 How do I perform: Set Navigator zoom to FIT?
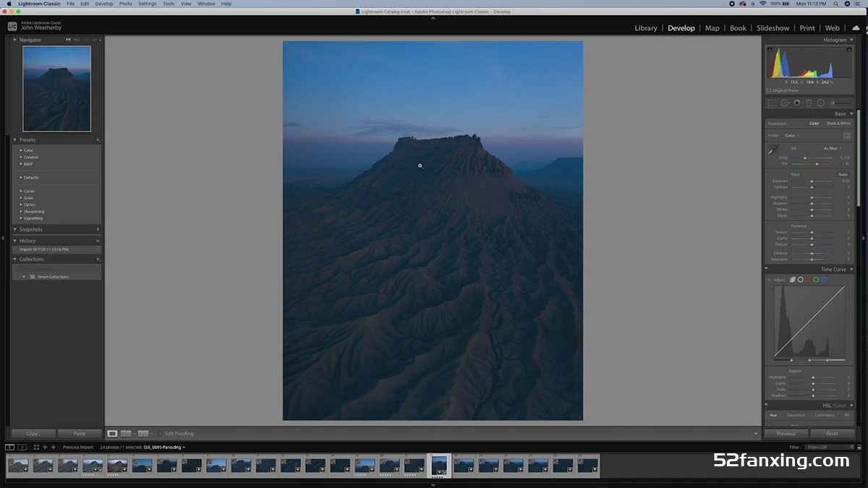click(69, 40)
